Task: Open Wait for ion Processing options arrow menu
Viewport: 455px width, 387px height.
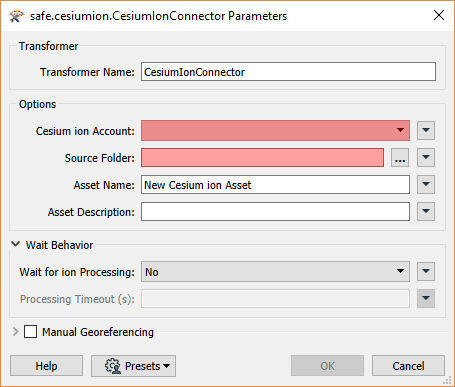Action: (426, 272)
